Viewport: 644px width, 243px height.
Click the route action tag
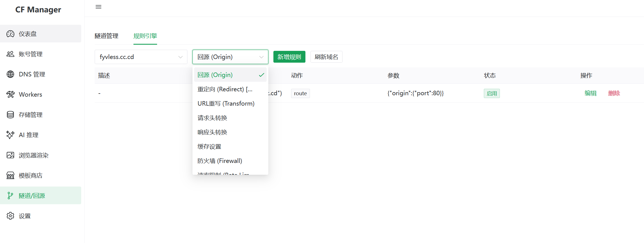[300, 93]
